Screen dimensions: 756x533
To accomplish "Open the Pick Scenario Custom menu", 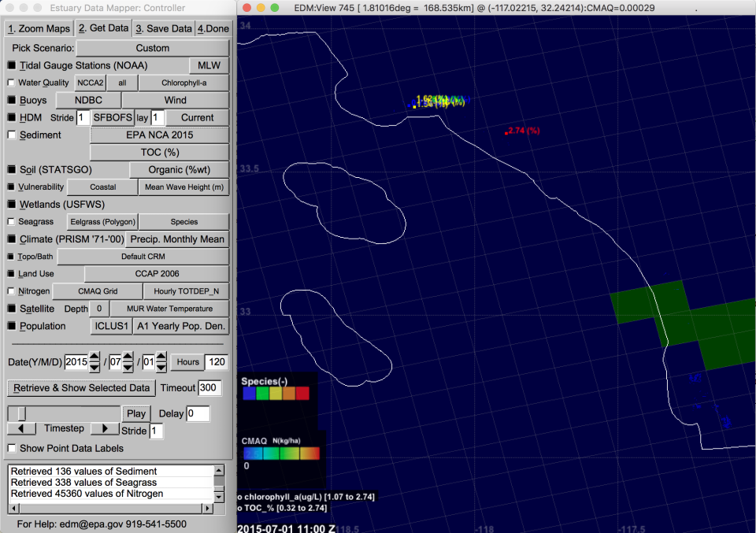I will [x=152, y=48].
